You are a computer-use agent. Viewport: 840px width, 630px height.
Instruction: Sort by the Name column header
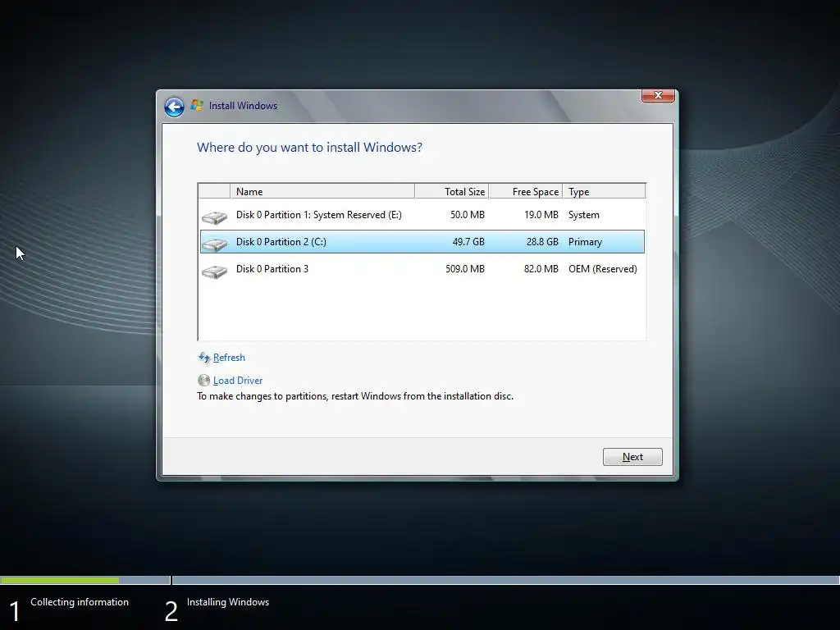[x=322, y=191]
